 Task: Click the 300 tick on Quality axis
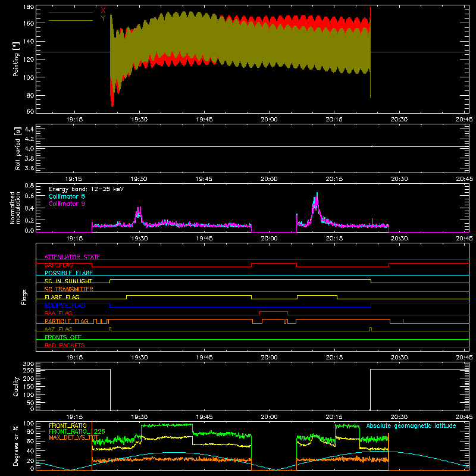click(29, 364)
